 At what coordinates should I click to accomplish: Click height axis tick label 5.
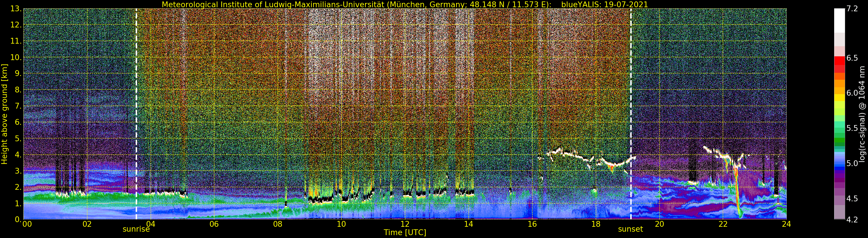18,139
